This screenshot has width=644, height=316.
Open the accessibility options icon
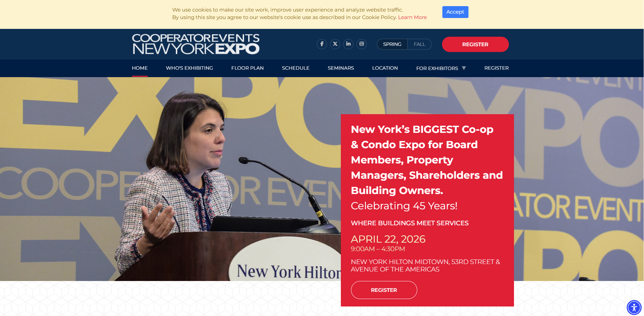pyautogui.click(x=633, y=308)
